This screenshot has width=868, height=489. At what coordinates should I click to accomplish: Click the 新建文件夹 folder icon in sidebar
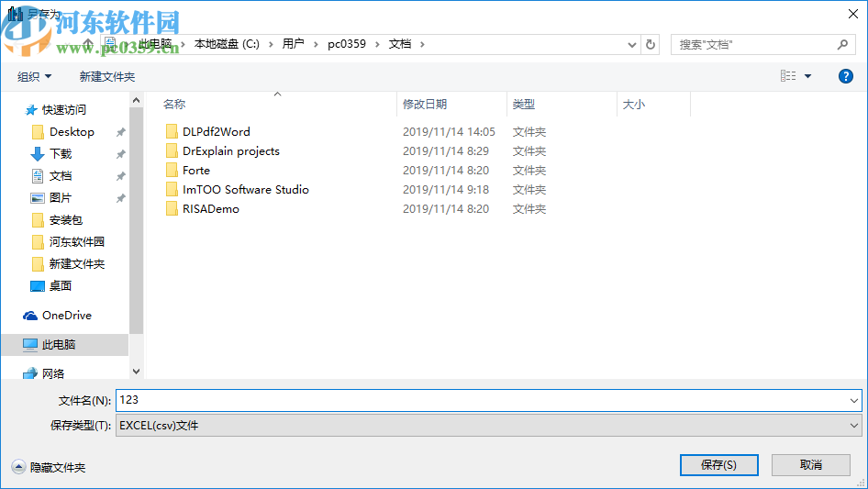38,264
